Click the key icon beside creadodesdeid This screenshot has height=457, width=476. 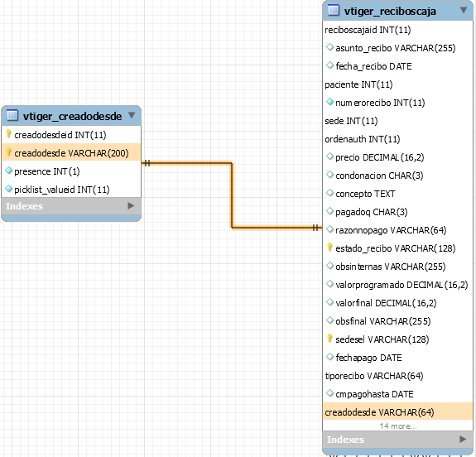pyautogui.click(x=8, y=134)
